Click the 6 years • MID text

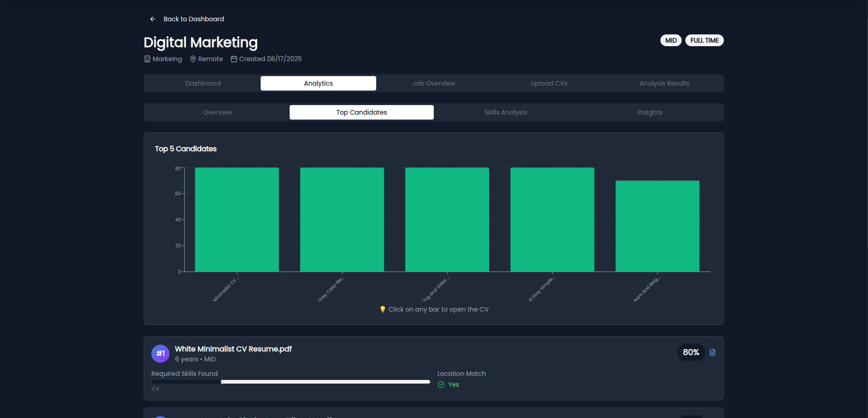[x=195, y=359]
